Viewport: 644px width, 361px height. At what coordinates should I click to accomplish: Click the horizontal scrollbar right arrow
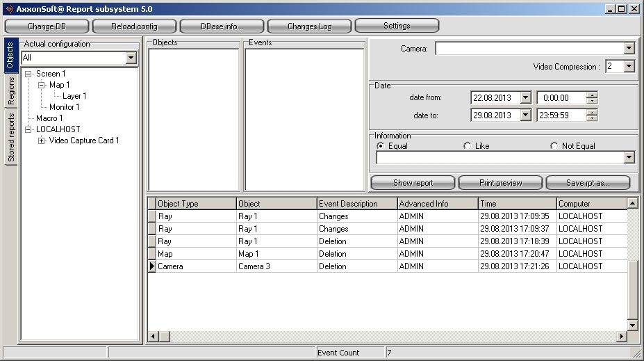click(x=622, y=337)
